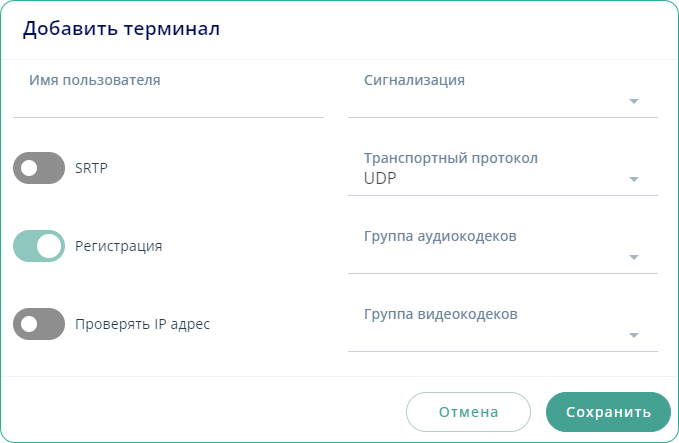Enable the SRTP switch

[x=39, y=168]
